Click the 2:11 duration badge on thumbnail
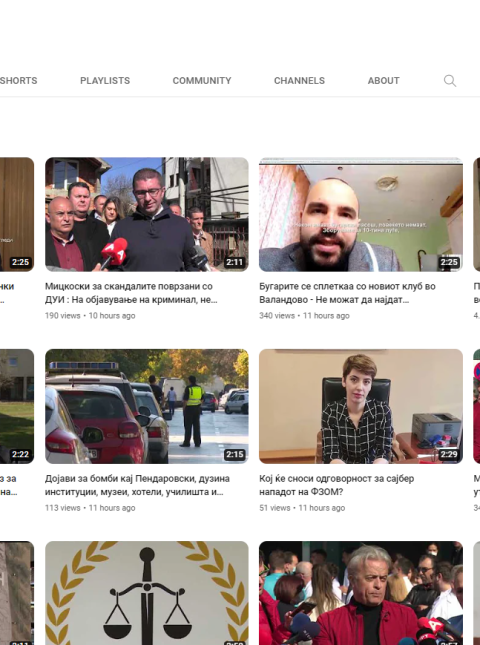The image size is (480, 645). click(234, 262)
